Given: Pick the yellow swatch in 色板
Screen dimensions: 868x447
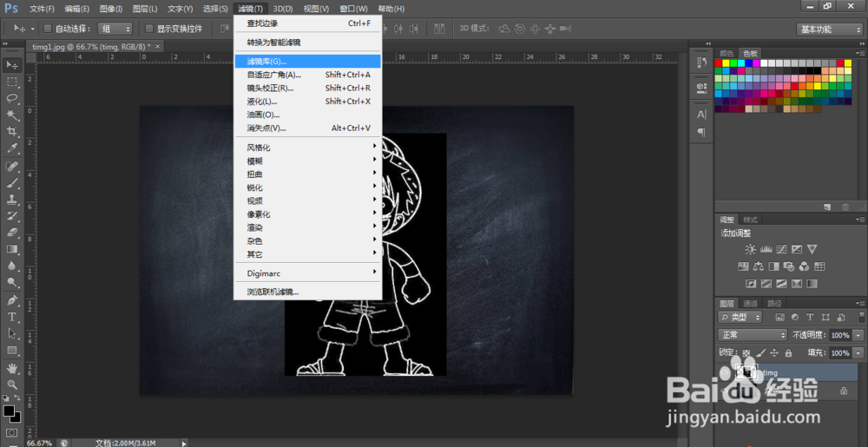Looking at the screenshot, I should tap(727, 63).
